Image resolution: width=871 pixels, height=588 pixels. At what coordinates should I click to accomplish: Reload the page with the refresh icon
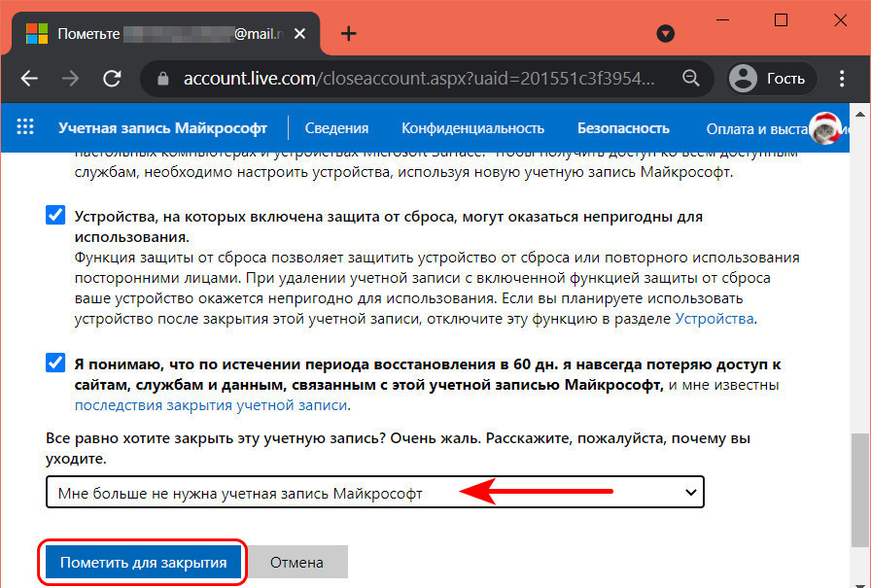tap(112, 79)
